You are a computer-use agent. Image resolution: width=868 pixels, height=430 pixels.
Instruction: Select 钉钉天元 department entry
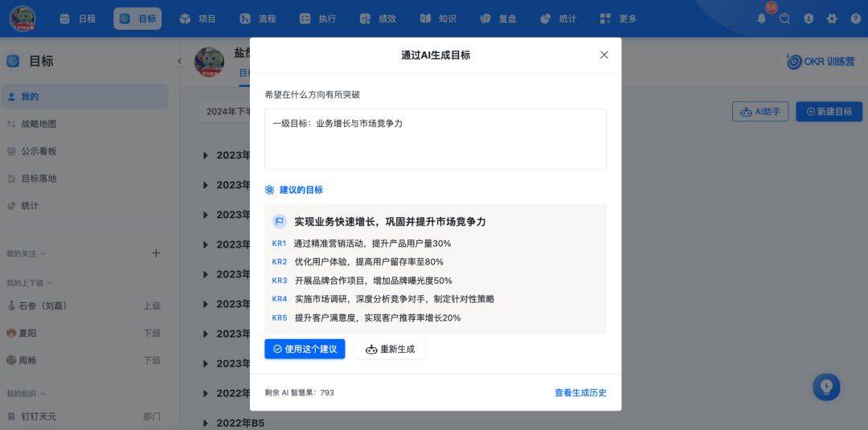[x=84, y=416]
